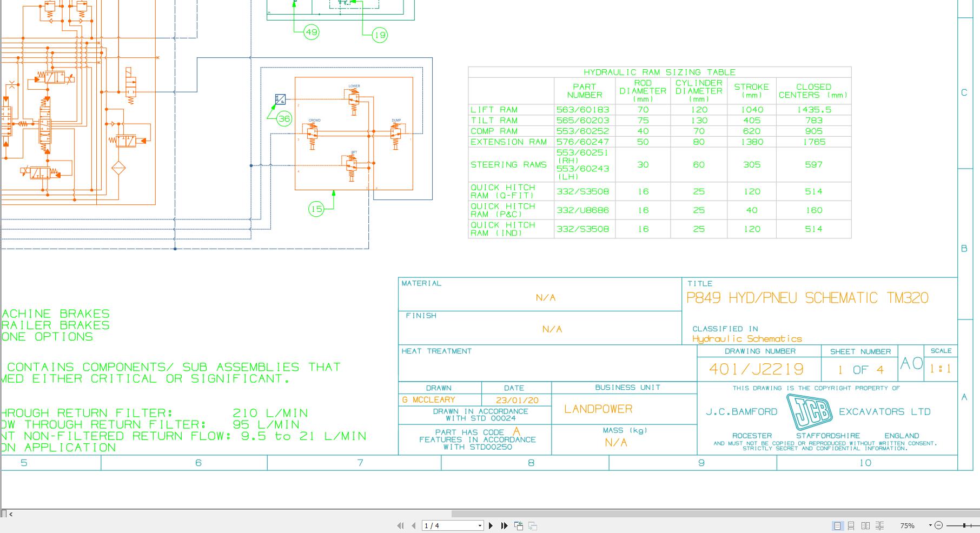Image resolution: width=980 pixels, height=533 pixels.
Task: Click the title P849 HYD/PNEU SCHEMATIC TM320
Action: click(x=807, y=298)
